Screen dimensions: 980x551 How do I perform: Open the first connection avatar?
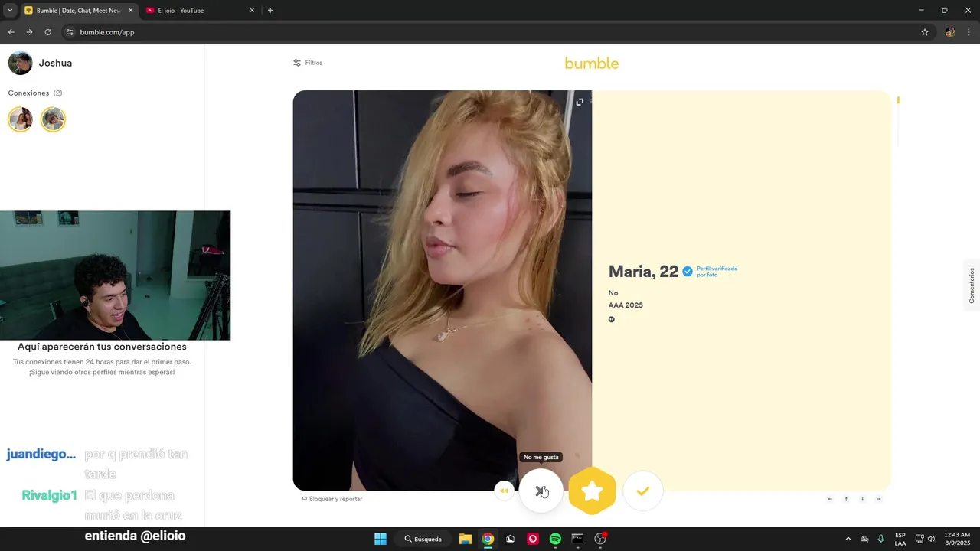point(21,119)
